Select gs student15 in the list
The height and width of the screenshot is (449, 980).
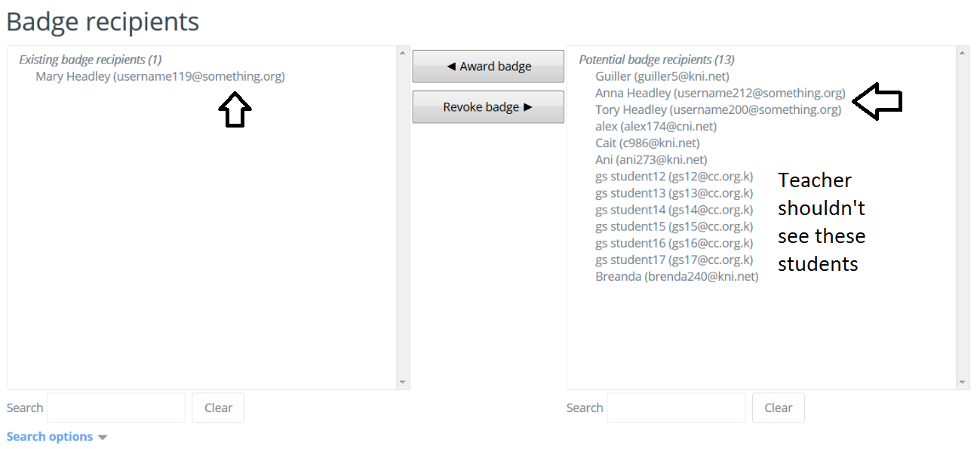674,226
